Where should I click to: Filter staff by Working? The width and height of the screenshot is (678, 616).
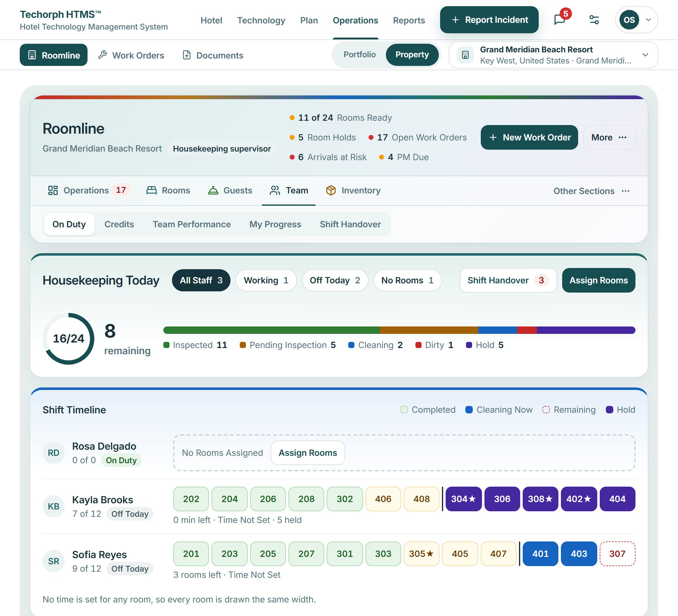266,280
